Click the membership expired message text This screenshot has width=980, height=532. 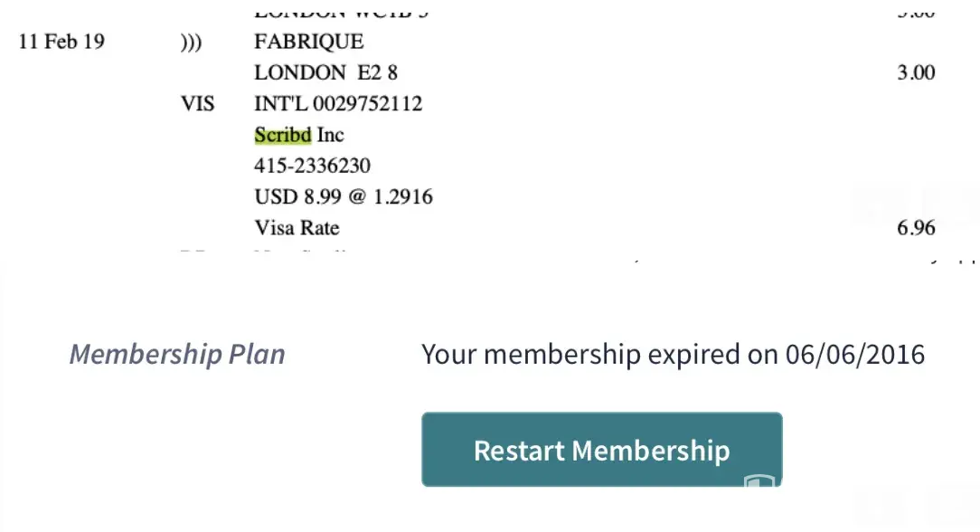pyautogui.click(x=673, y=354)
